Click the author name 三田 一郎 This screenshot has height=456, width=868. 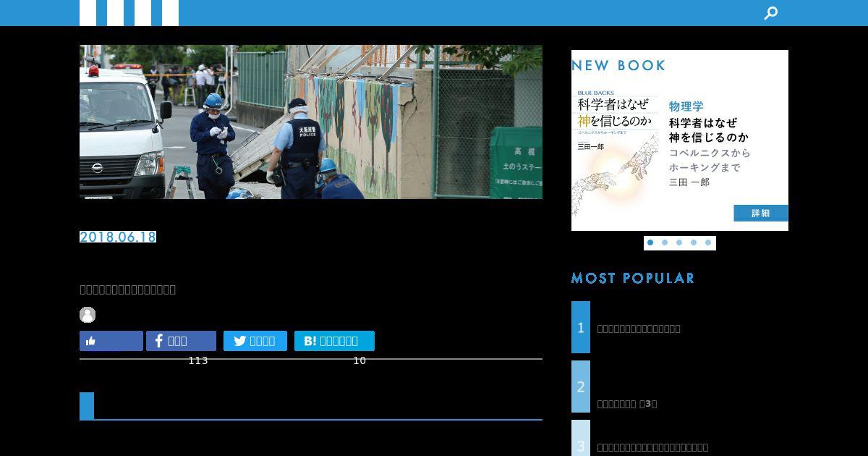click(x=689, y=182)
